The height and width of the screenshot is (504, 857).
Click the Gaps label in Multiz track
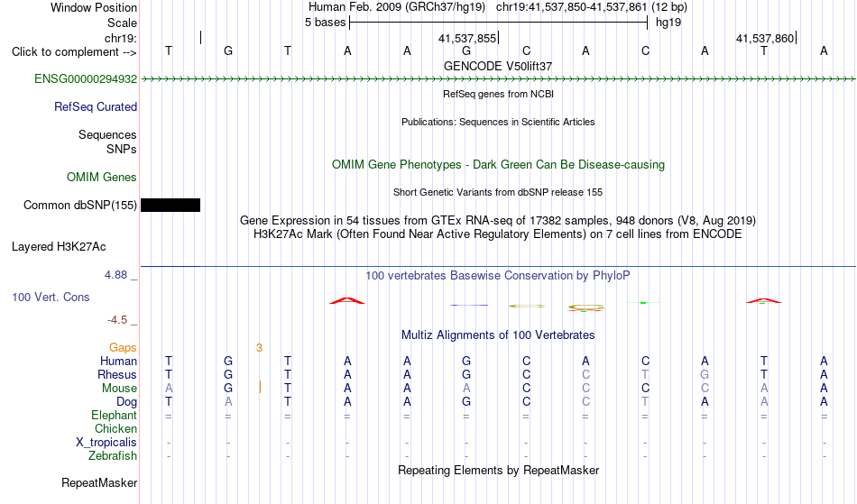point(123,348)
